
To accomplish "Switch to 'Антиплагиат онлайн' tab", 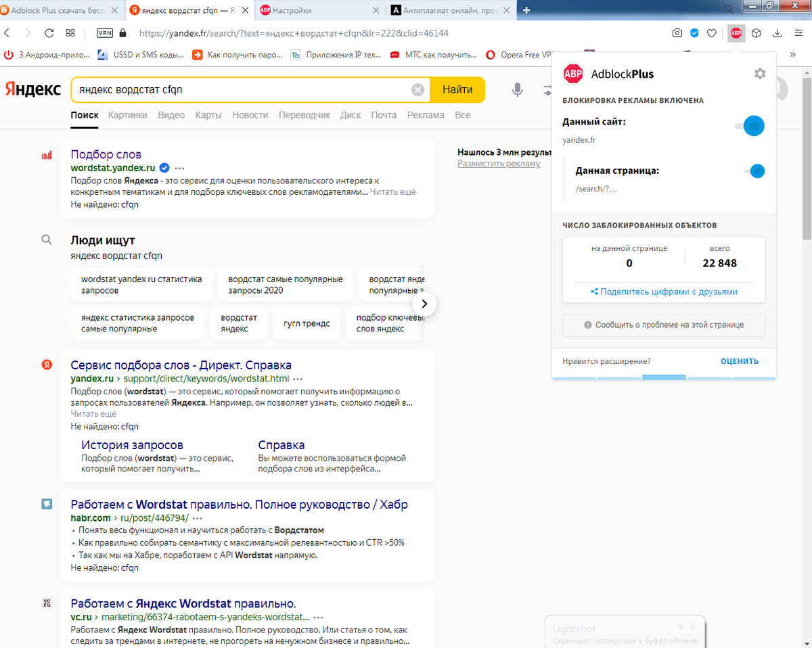I will (449, 10).
